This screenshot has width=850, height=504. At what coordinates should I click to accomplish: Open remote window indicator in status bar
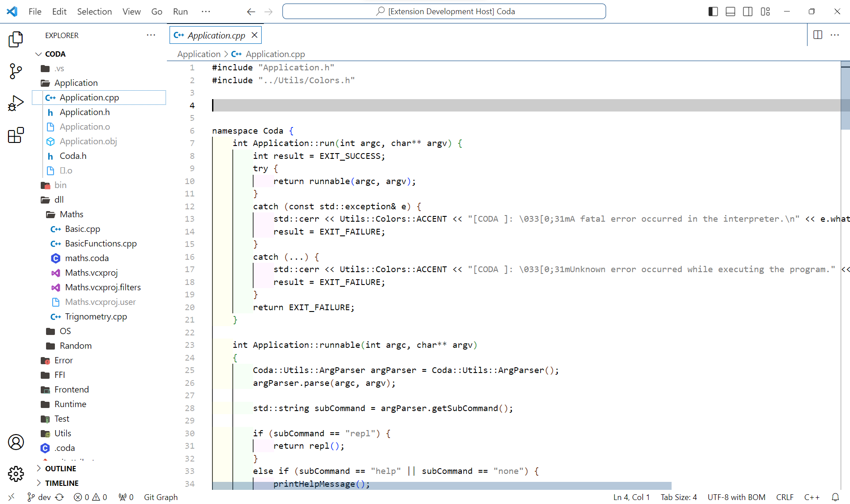pyautogui.click(x=12, y=497)
